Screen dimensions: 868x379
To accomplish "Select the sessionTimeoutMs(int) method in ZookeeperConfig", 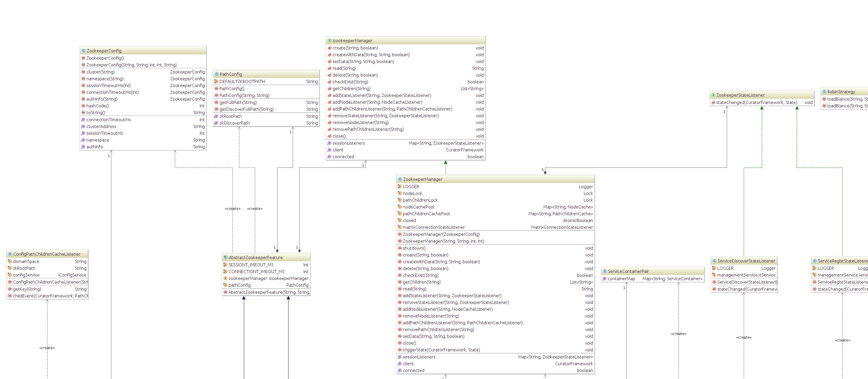I will [x=108, y=86].
